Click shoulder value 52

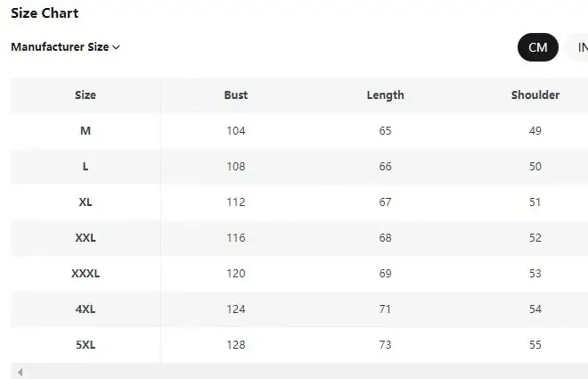click(x=535, y=238)
